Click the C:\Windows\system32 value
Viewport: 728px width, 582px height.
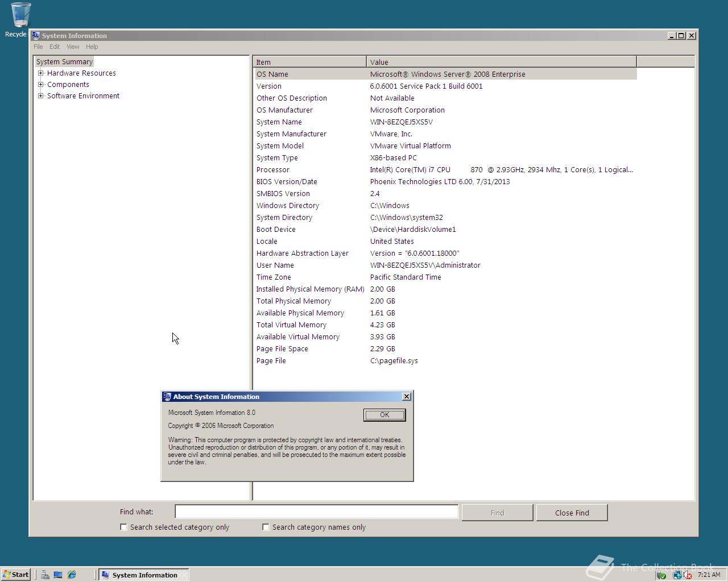pos(406,217)
